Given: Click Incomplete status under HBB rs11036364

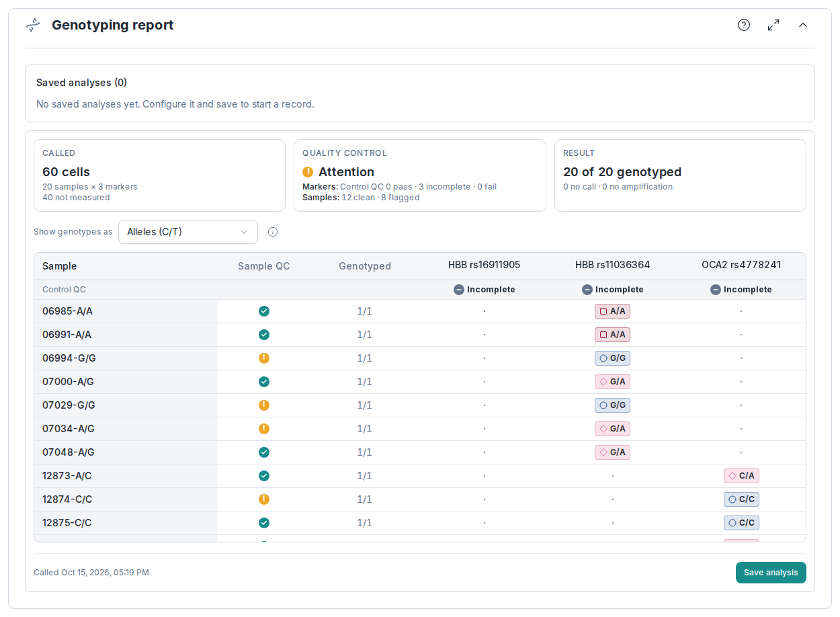Looking at the screenshot, I should tap(613, 290).
